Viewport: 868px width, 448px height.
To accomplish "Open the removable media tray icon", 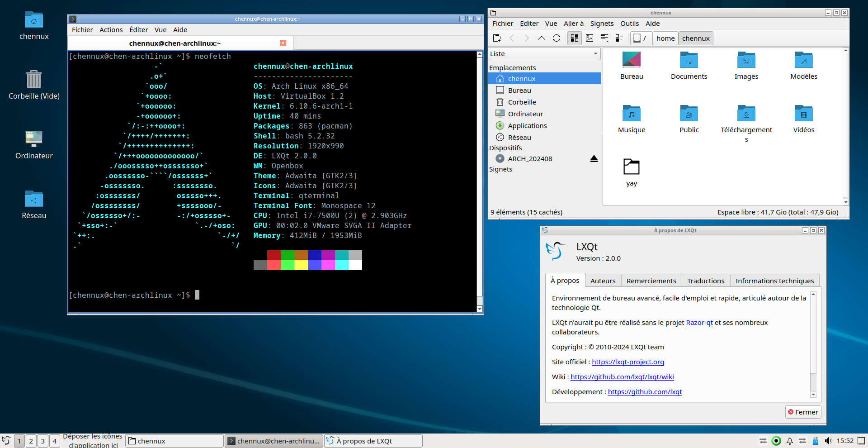I will point(816,441).
